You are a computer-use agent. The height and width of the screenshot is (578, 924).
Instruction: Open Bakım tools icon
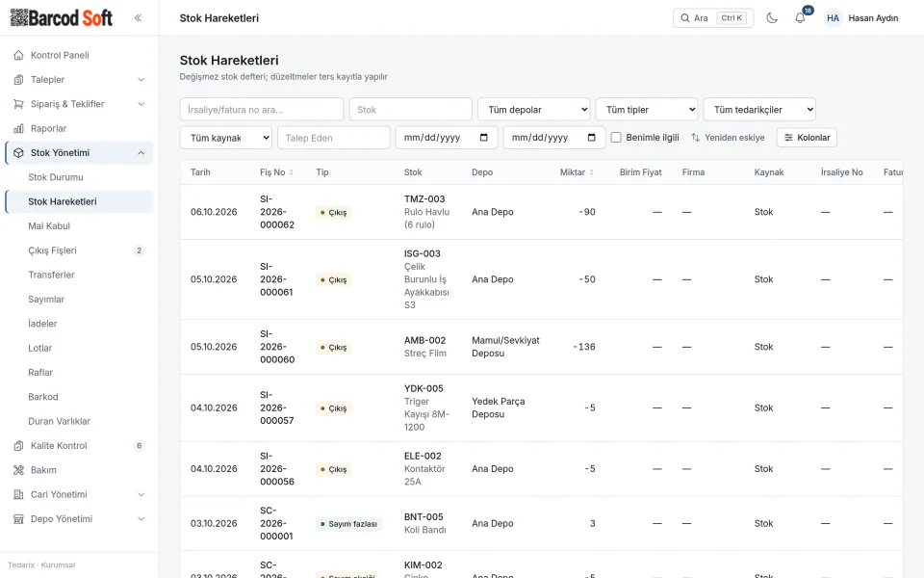click(19, 470)
